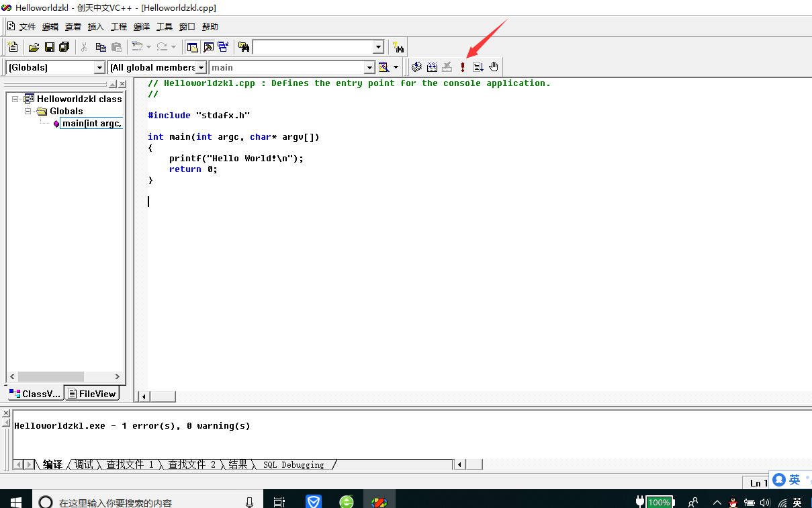Open the 帮助 menu

(x=210, y=27)
